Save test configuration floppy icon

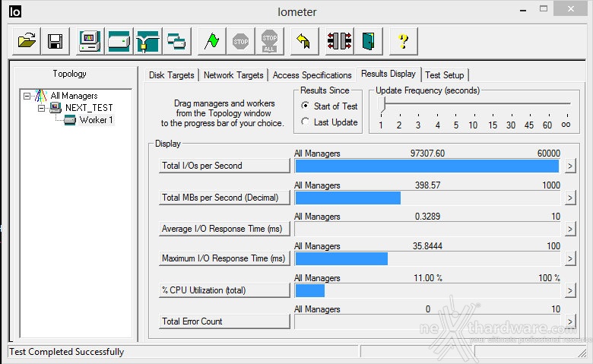point(55,41)
